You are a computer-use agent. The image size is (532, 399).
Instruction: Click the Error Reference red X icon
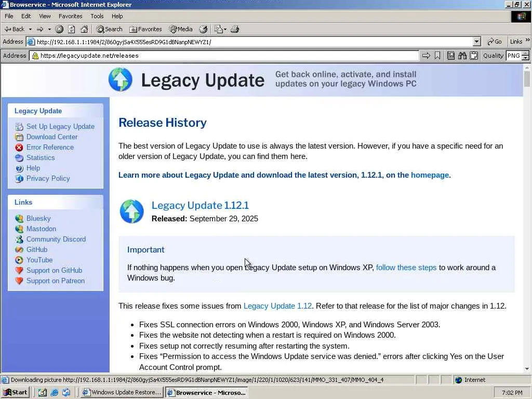[x=19, y=148]
